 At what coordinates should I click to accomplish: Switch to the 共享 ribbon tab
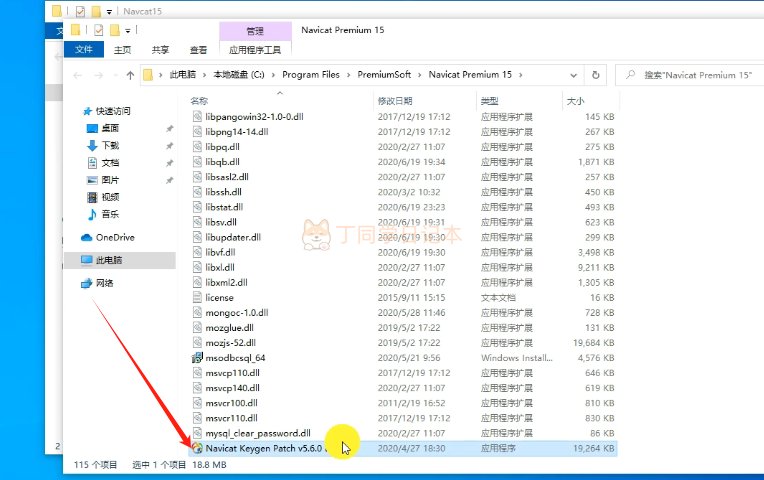click(160, 50)
